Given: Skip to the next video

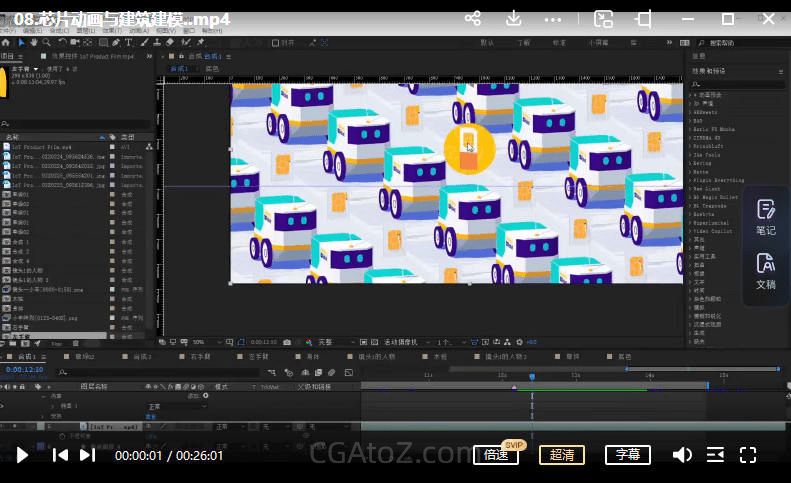Looking at the screenshot, I should (88, 455).
